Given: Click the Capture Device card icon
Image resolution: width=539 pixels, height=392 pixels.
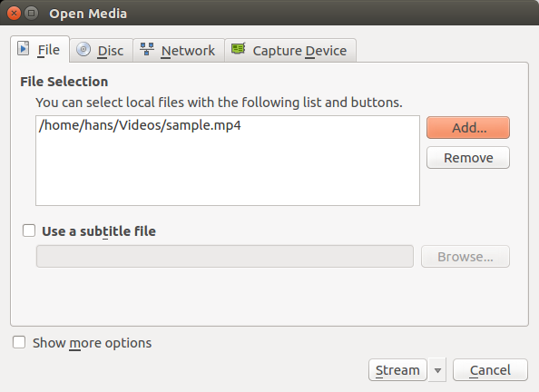Looking at the screenshot, I should (x=239, y=49).
